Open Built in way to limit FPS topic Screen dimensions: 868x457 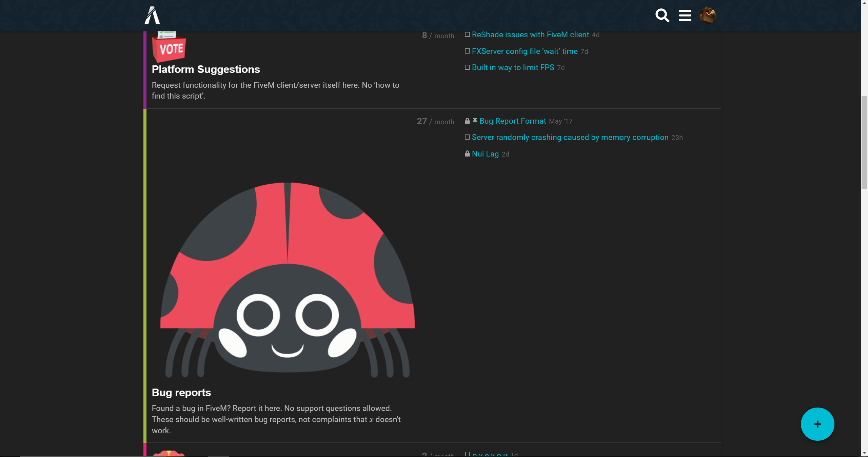coord(513,67)
